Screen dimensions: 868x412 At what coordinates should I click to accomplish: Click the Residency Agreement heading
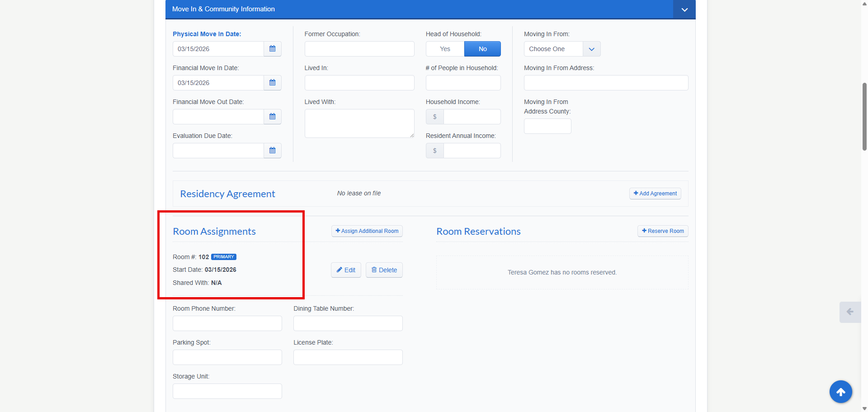227,194
